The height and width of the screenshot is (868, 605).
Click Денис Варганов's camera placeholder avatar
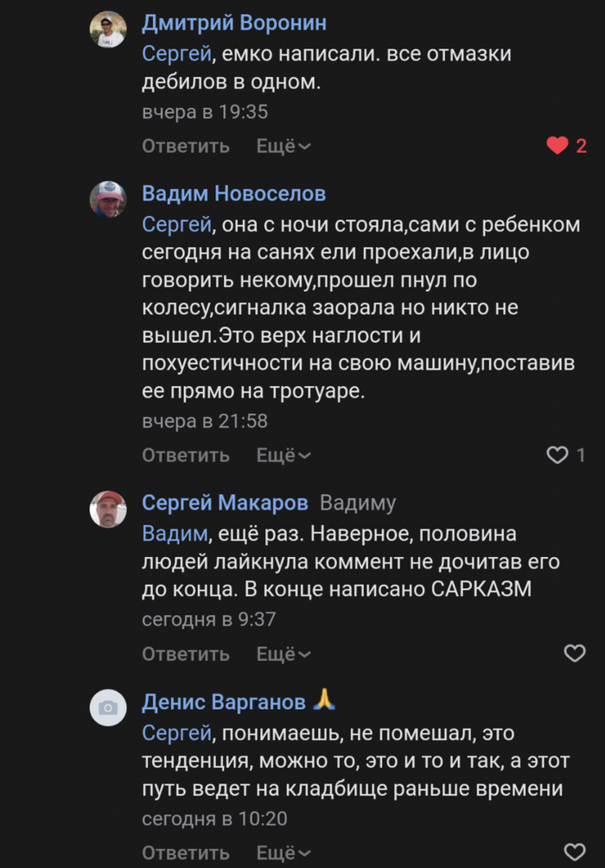[108, 708]
